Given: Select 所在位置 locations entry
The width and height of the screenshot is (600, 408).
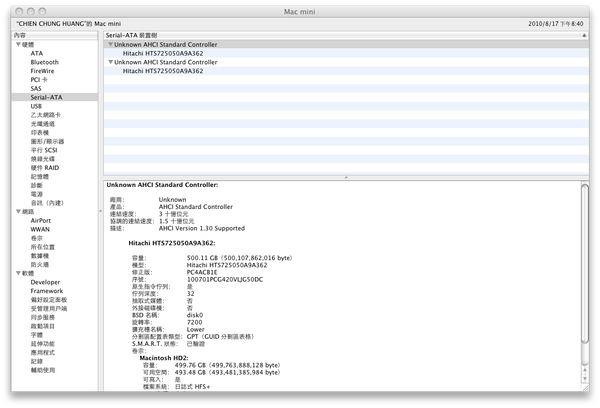Looking at the screenshot, I should 42,247.
